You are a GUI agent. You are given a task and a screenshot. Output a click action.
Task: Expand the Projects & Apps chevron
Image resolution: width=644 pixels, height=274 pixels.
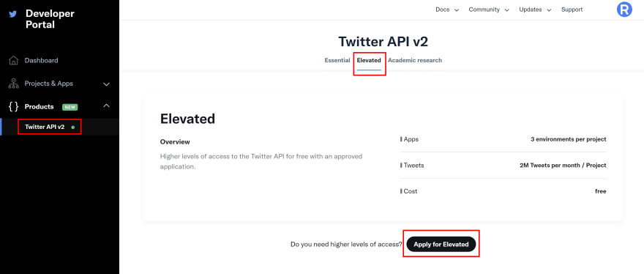point(106,84)
